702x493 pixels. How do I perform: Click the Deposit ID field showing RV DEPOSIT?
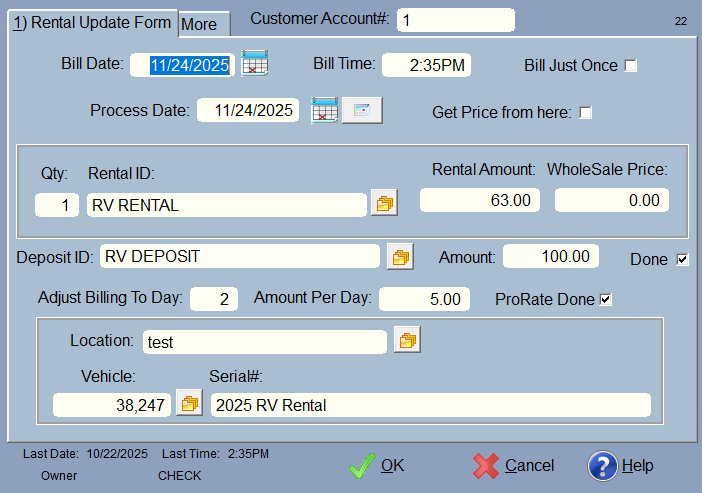tap(240, 256)
